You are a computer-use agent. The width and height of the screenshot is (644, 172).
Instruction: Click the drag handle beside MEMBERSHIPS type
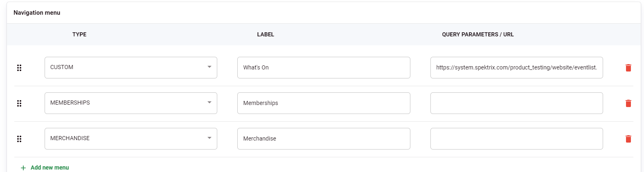coord(19,103)
